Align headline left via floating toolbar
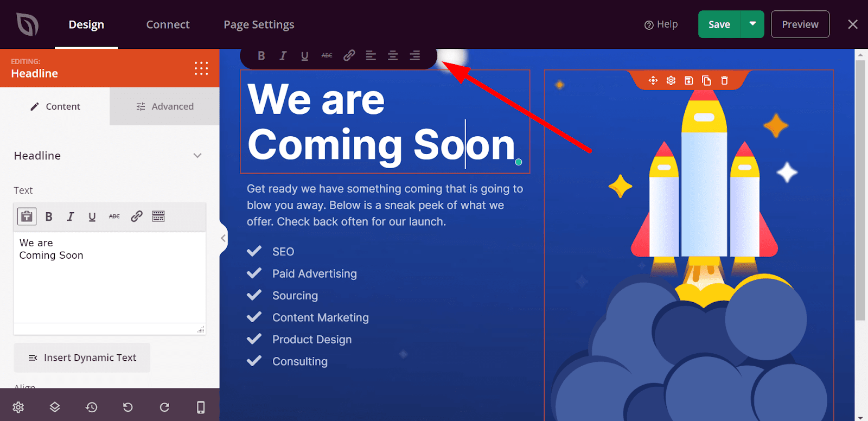The height and width of the screenshot is (421, 868). coord(371,55)
